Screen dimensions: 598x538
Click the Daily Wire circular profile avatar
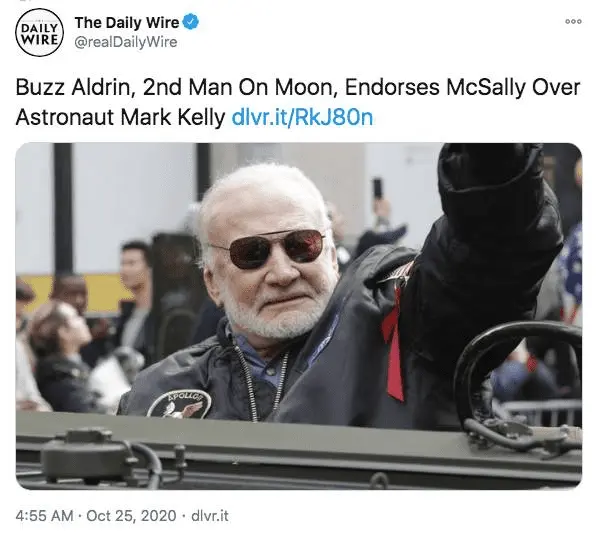point(39,33)
